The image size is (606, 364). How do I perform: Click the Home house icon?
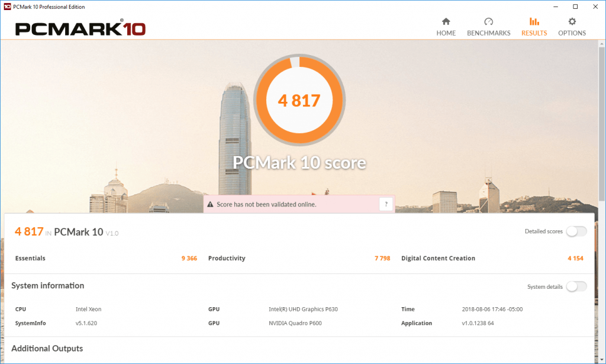[446, 21]
